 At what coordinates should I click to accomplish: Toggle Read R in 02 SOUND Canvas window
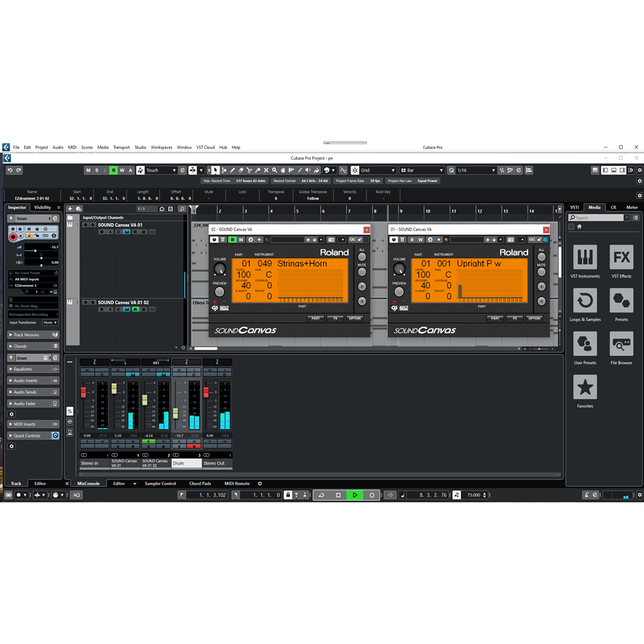[x=232, y=240]
